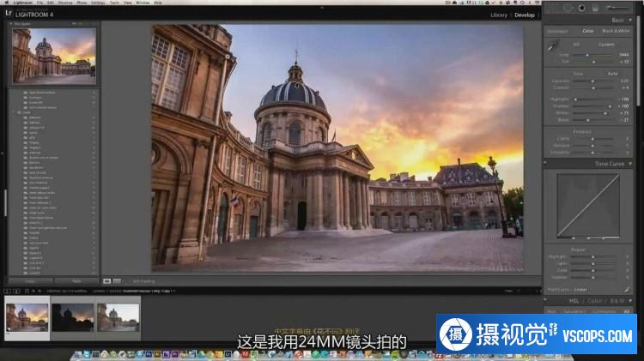This screenshot has height=361, width=644.
Task: Click the Exposure slider handle
Action: pyautogui.click(x=592, y=81)
